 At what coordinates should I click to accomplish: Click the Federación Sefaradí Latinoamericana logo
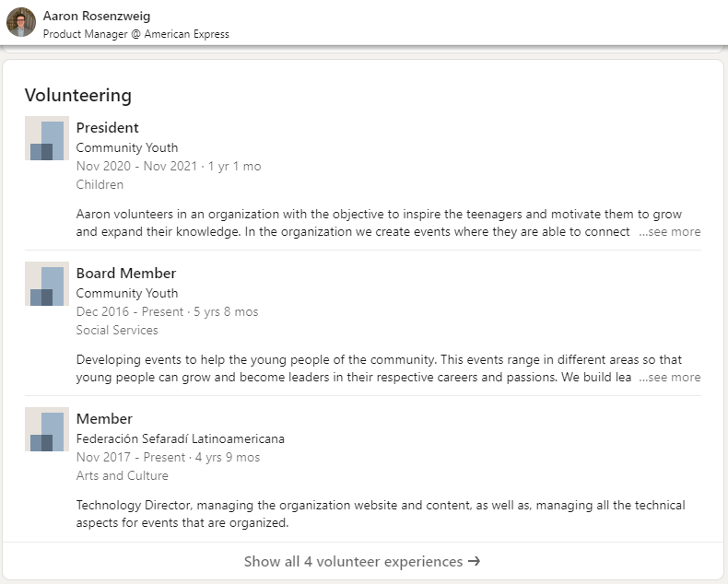47,429
